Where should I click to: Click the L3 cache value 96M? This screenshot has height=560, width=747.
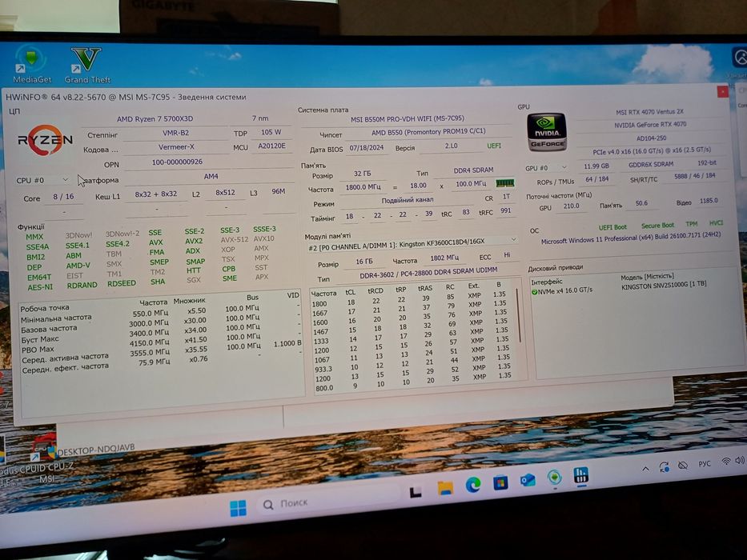click(278, 191)
